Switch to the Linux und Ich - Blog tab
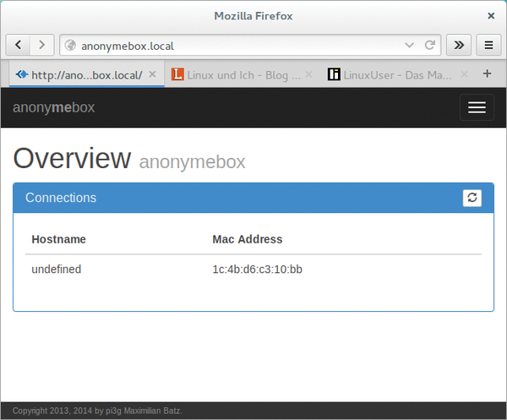The height and width of the screenshot is (420, 507). pos(244,75)
